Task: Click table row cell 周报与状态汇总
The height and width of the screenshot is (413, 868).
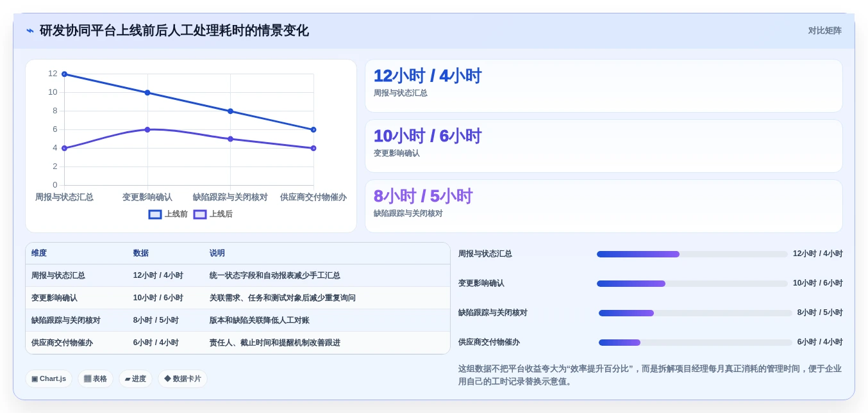Action: point(58,275)
